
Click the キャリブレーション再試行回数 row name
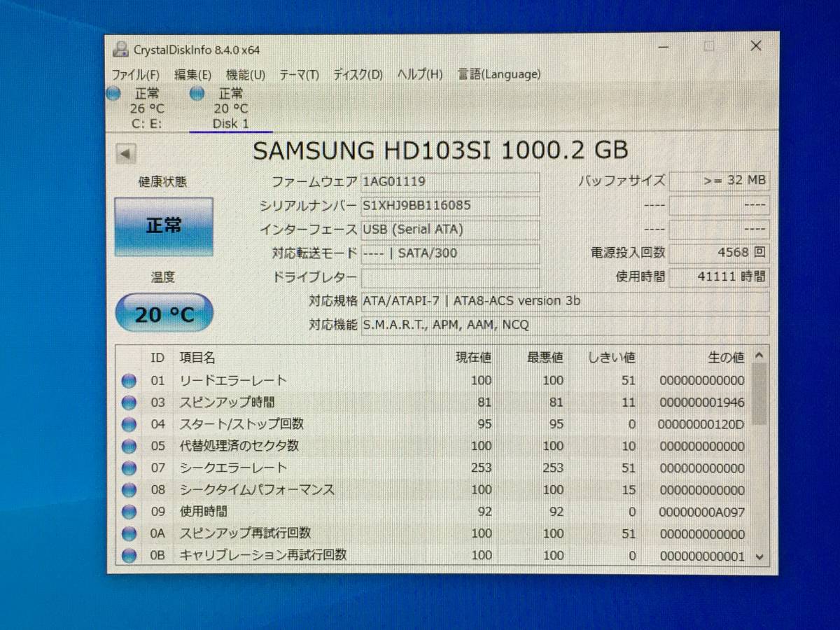click(x=263, y=555)
